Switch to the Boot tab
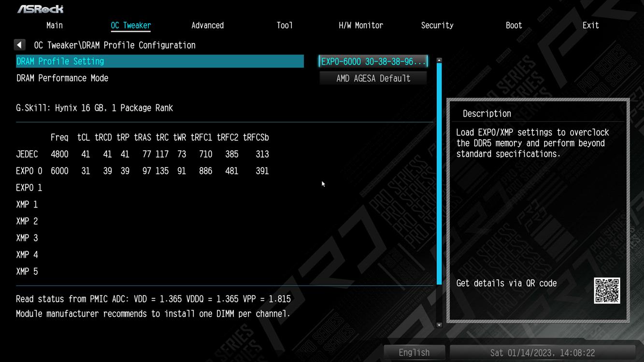The width and height of the screenshot is (644, 362). click(x=514, y=26)
